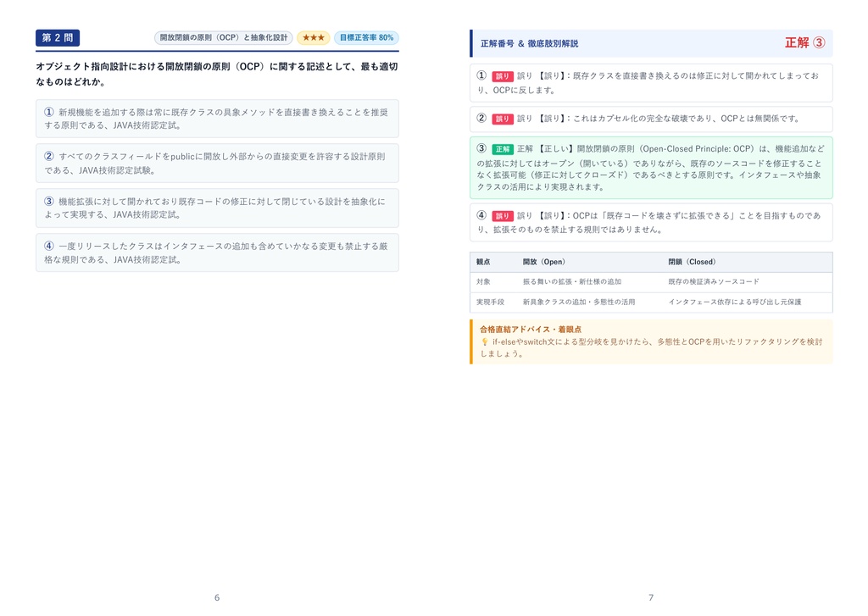Click the 対象 row label in the table
Image resolution: width=868 pixels, height=616 pixels.
point(483,281)
